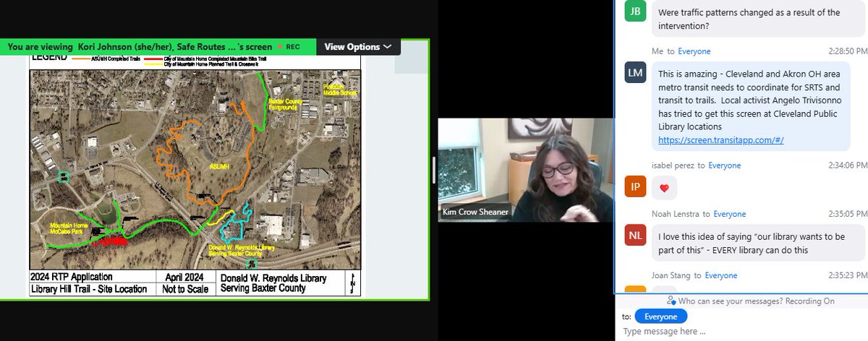868x341 pixels.
Task: Click 'Everyone' next to isabel perez
Action: click(x=724, y=165)
